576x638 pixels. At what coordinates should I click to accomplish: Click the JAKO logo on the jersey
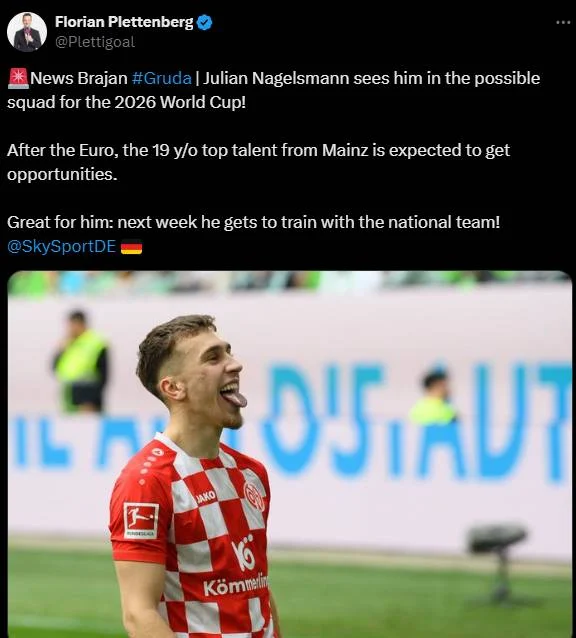206,497
